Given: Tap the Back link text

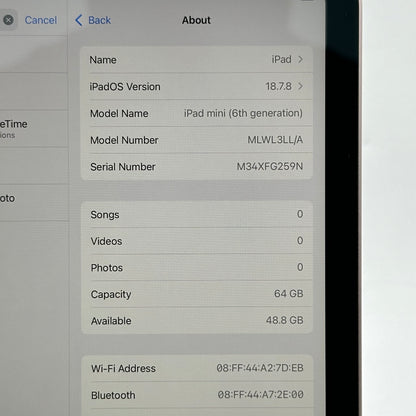Looking at the screenshot, I should pos(99,20).
